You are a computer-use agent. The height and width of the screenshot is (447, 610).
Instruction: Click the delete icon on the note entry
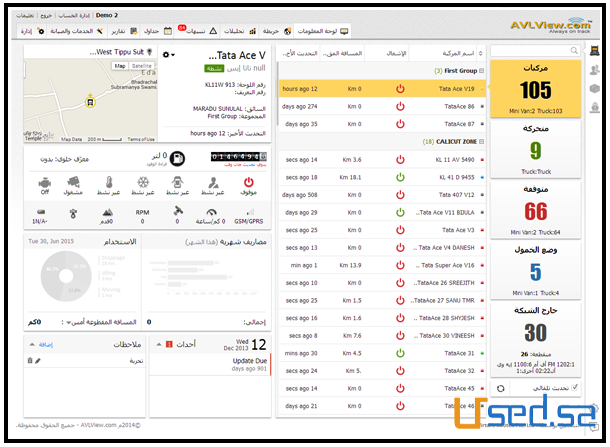[x=30, y=359]
